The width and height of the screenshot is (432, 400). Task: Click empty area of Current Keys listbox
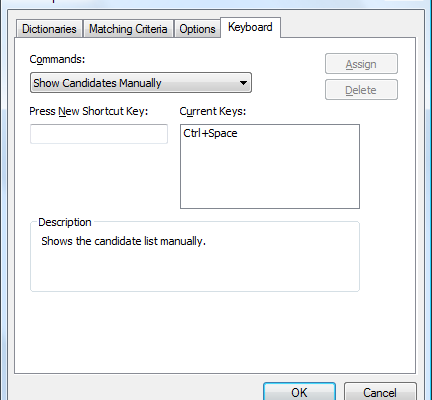(270, 177)
